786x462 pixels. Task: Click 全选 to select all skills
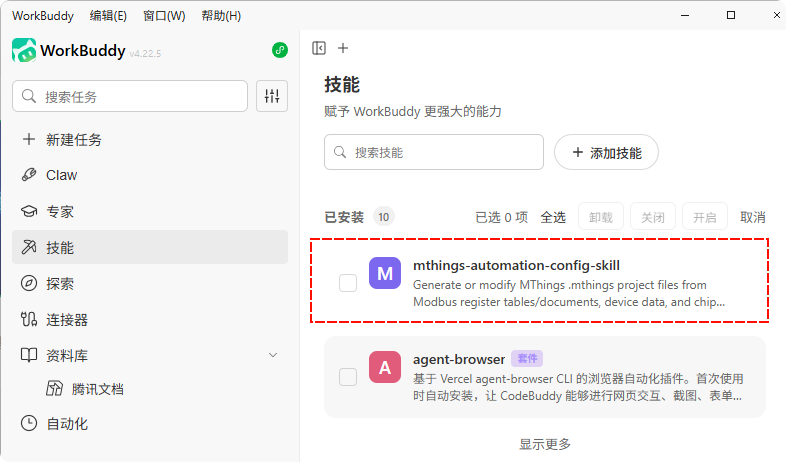coord(553,217)
